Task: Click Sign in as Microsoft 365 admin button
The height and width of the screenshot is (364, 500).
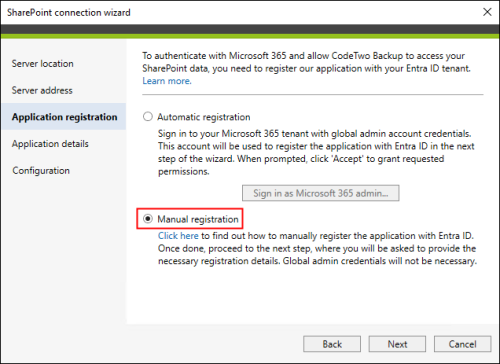Action: 321,193
